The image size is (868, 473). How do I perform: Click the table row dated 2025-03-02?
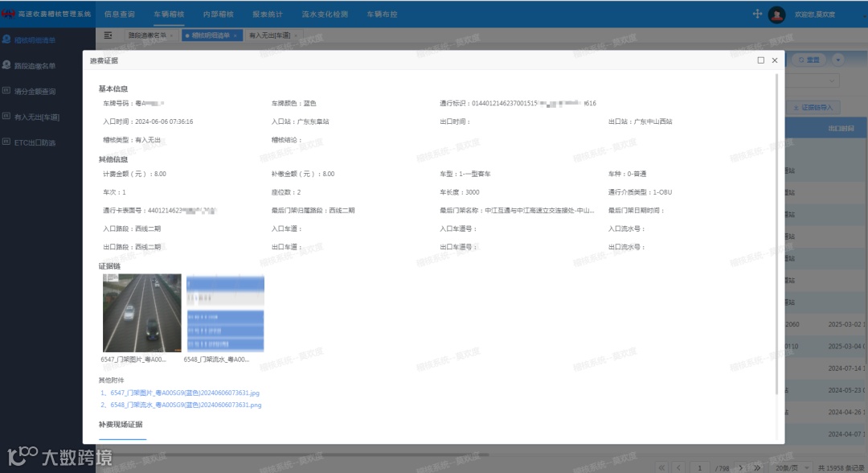point(826,324)
